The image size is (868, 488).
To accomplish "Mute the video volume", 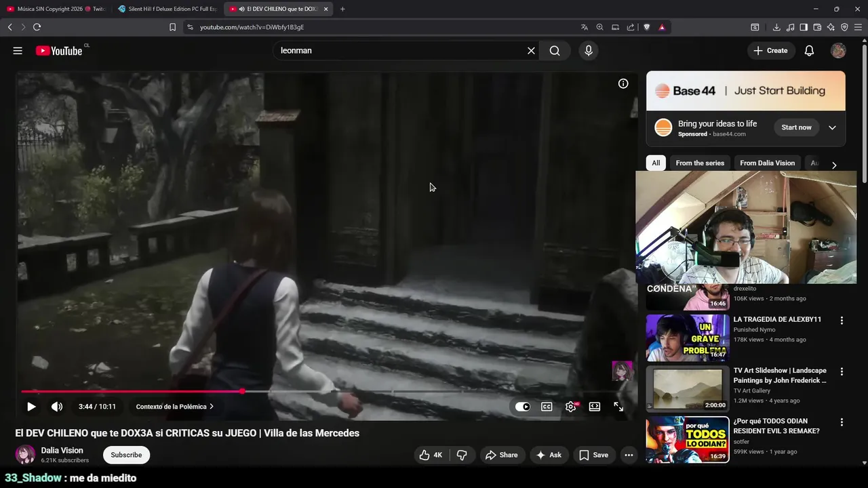I will (x=57, y=407).
